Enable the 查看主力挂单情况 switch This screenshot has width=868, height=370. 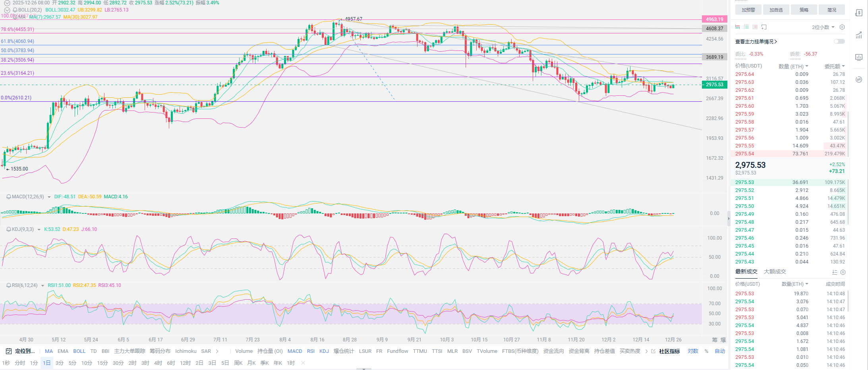(x=839, y=41)
